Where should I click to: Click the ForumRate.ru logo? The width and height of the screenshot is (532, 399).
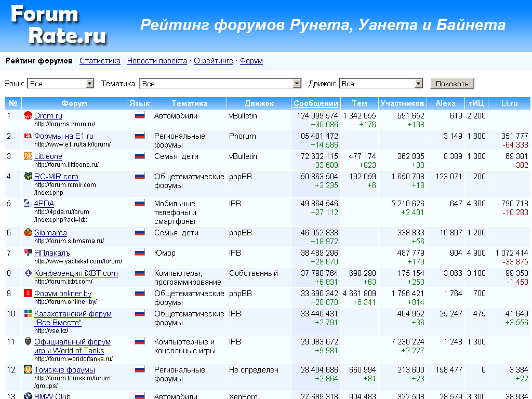59,25
